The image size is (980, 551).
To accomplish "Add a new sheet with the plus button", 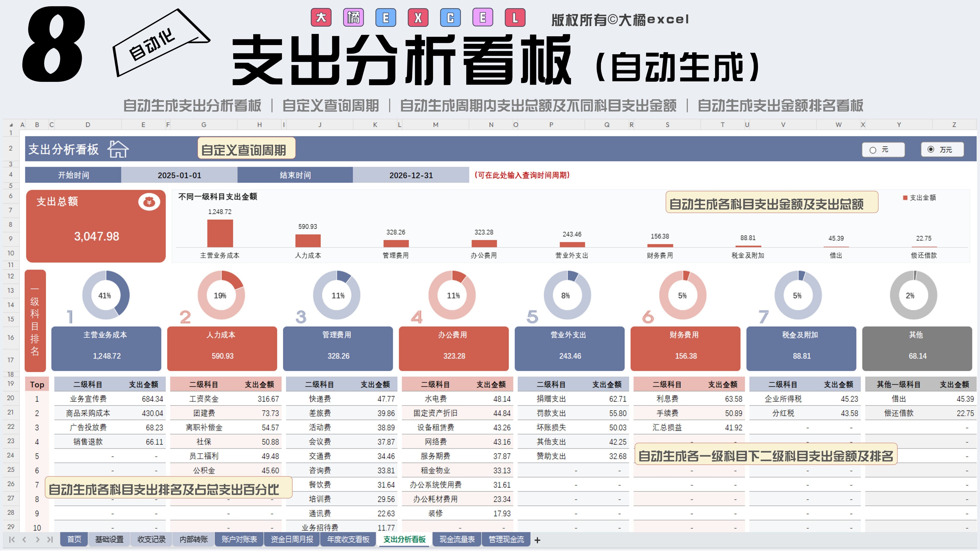I will (x=537, y=540).
